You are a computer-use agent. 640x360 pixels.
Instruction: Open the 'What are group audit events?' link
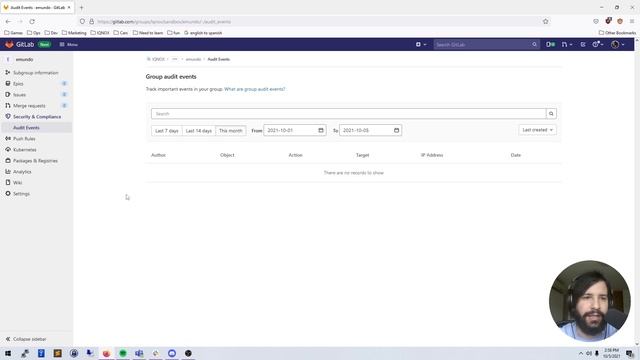click(255, 89)
